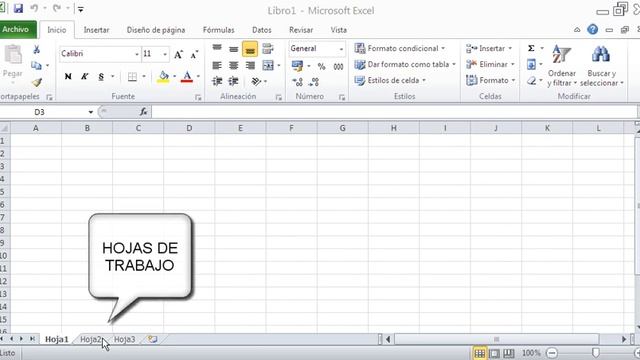The width and height of the screenshot is (640, 360).
Task: Select the Hoja3 sheet tab
Action: (124, 339)
